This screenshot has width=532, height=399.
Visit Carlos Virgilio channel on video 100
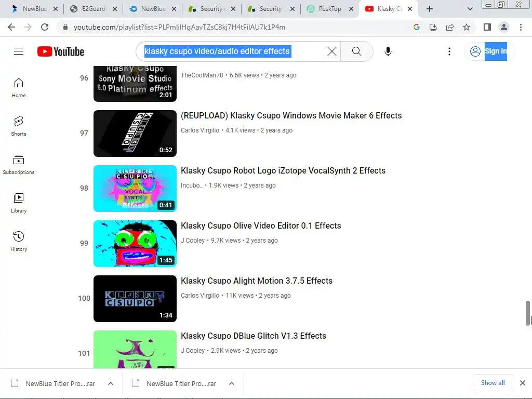pos(200,296)
